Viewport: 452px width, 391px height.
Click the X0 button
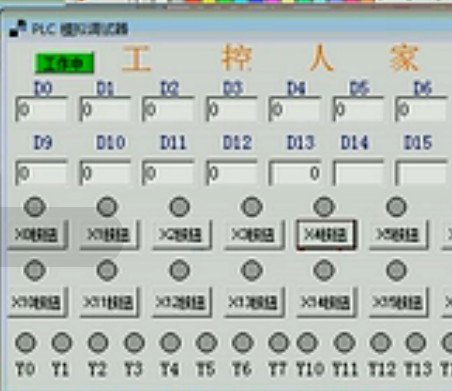coord(37,235)
